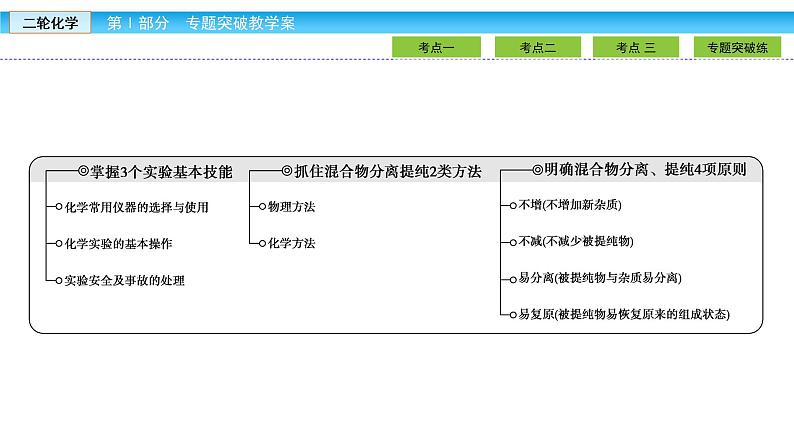Screen dimensions: 794x446
Task: Click item 化学常用仪器的选择与使用
Action: 137,207
